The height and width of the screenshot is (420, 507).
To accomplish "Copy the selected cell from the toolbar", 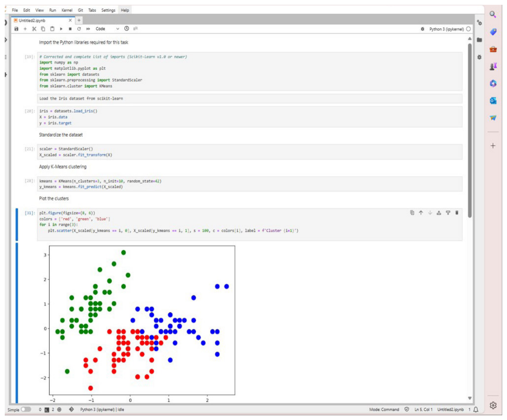I will coord(43,29).
